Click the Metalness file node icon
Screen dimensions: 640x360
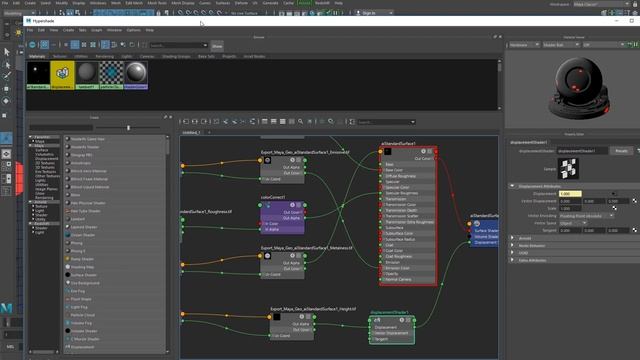[x=267, y=256]
